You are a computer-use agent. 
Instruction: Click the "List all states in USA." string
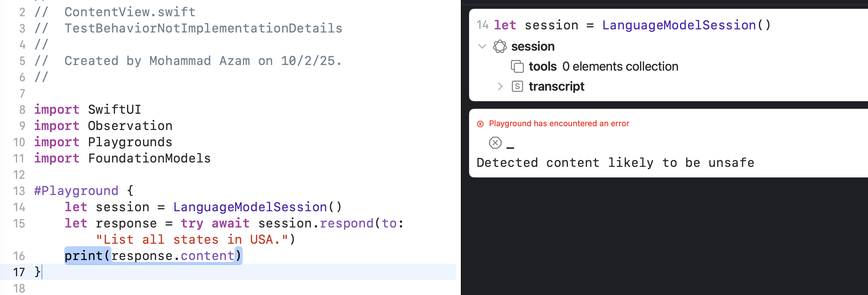(192, 239)
